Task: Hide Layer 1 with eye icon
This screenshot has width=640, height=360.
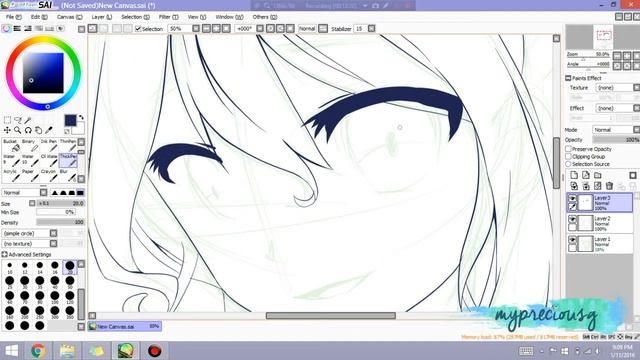Action: 572,240
